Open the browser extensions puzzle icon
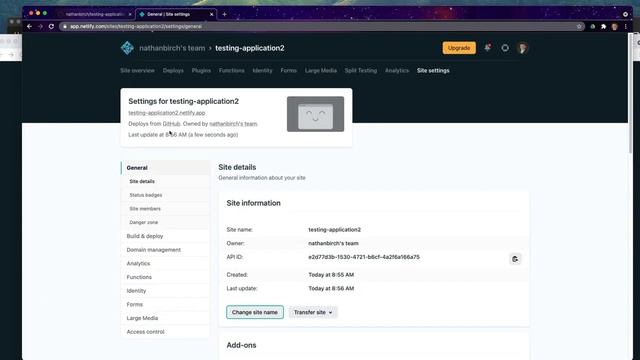Viewport: 640px width, 360px height. pos(603,26)
